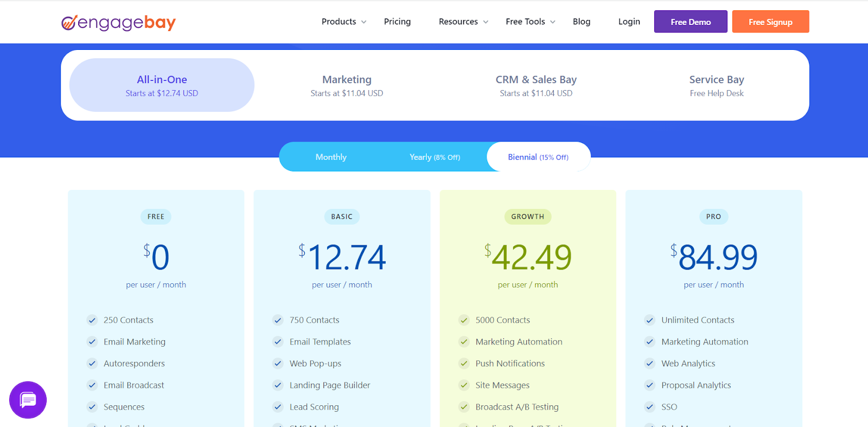Click the checkmark beside Lead Scoring
868x427 pixels.
pos(278,407)
